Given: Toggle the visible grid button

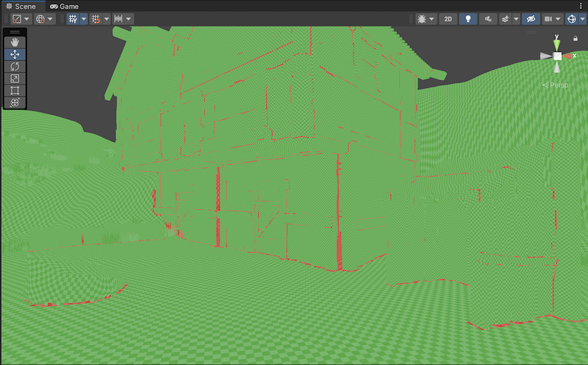Looking at the screenshot, I should (73, 19).
